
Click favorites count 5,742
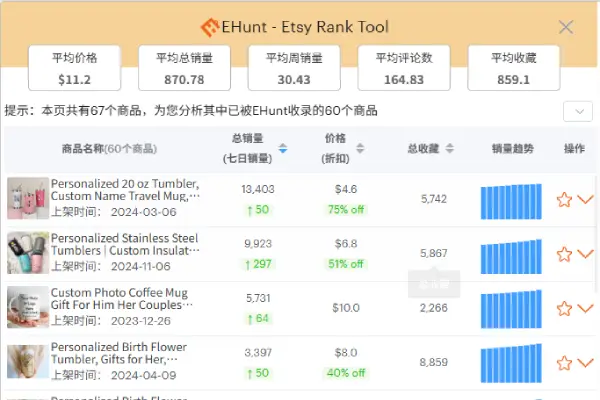[x=434, y=199]
